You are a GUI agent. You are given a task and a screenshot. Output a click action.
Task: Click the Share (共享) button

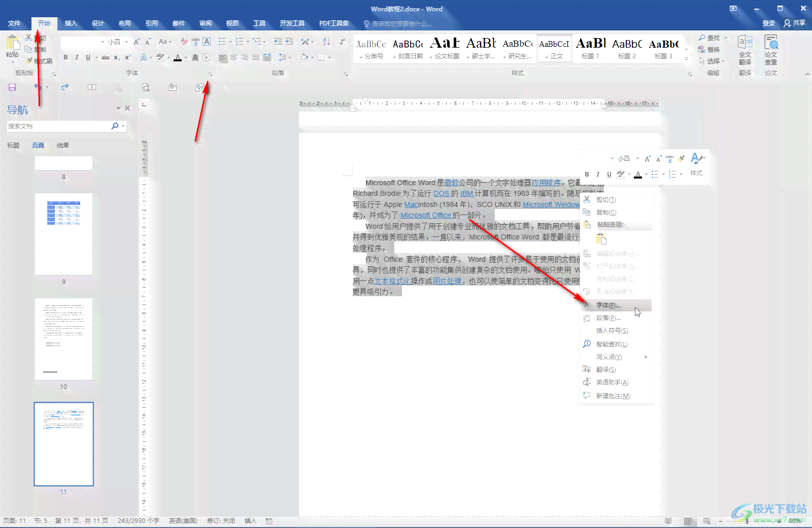click(795, 23)
